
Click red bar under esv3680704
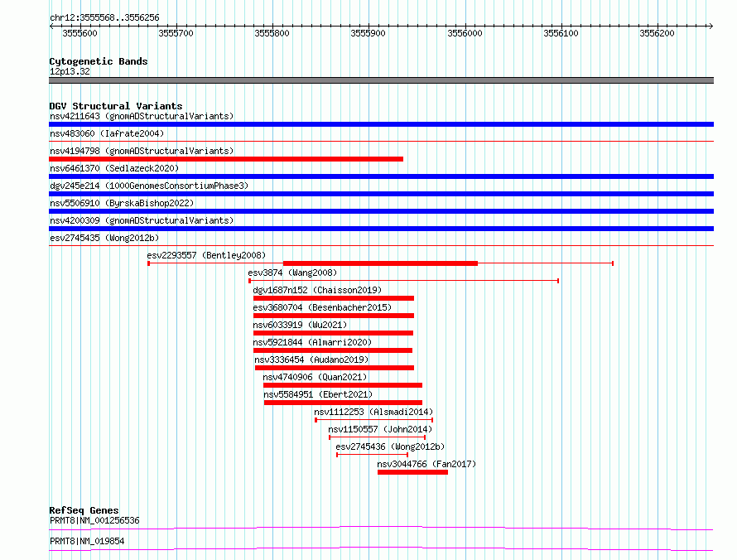coord(334,316)
